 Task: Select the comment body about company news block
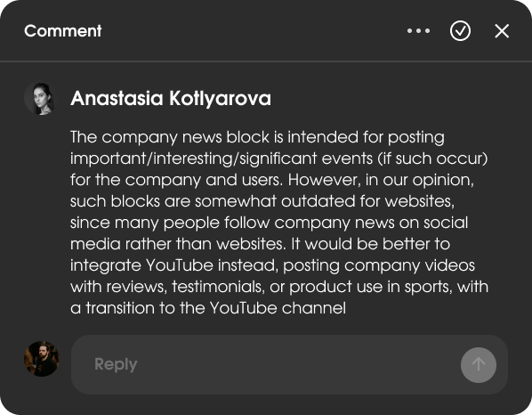tap(278, 223)
